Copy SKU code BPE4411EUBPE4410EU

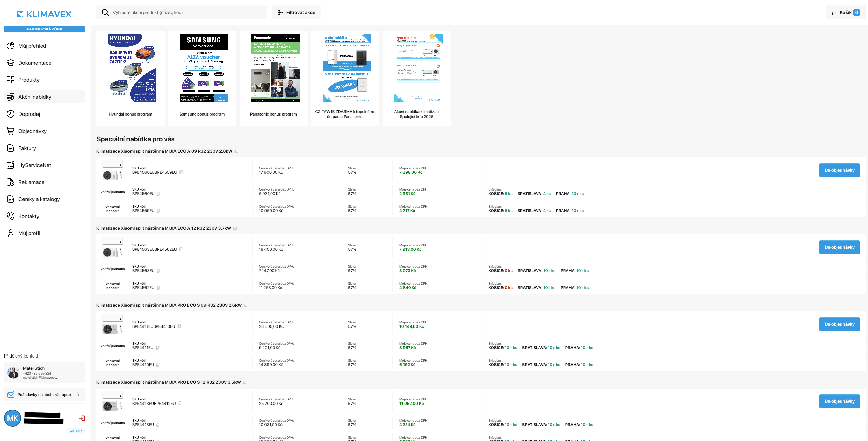click(179, 326)
